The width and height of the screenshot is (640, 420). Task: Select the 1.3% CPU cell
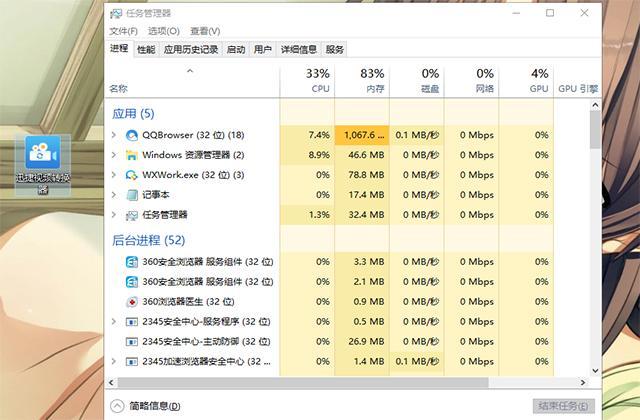click(x=307, y=215)
